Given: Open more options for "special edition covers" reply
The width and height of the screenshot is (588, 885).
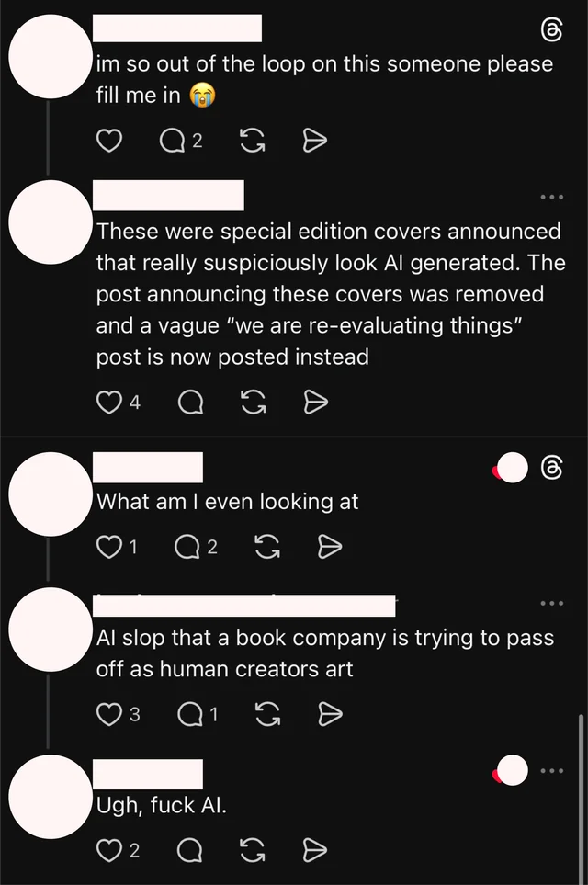Looking at the screenshot, I should point(551,197).
